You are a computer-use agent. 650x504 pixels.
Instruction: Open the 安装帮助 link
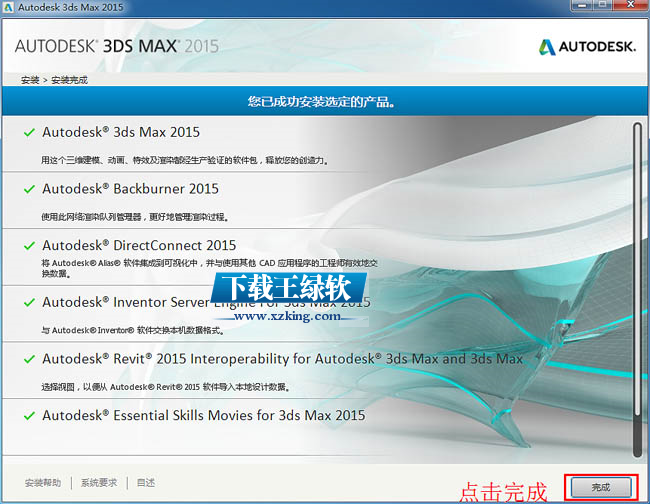coord(43,482)
